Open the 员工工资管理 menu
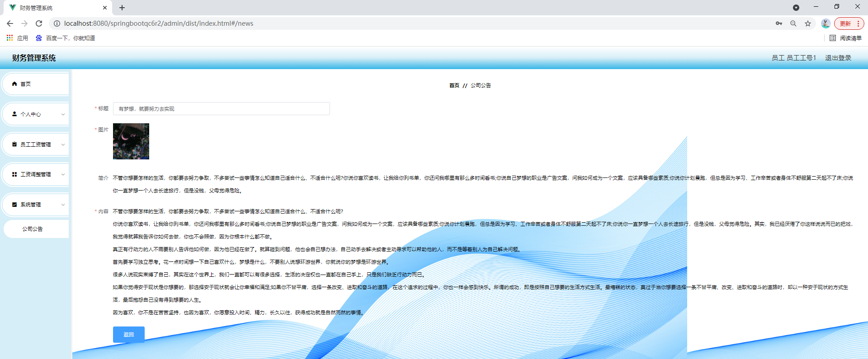868x359 pixels. click(36, 145)
